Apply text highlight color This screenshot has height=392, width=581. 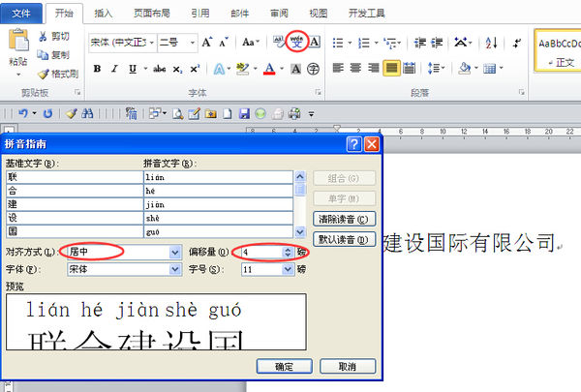pyautogui.click(x=243, y=69)
